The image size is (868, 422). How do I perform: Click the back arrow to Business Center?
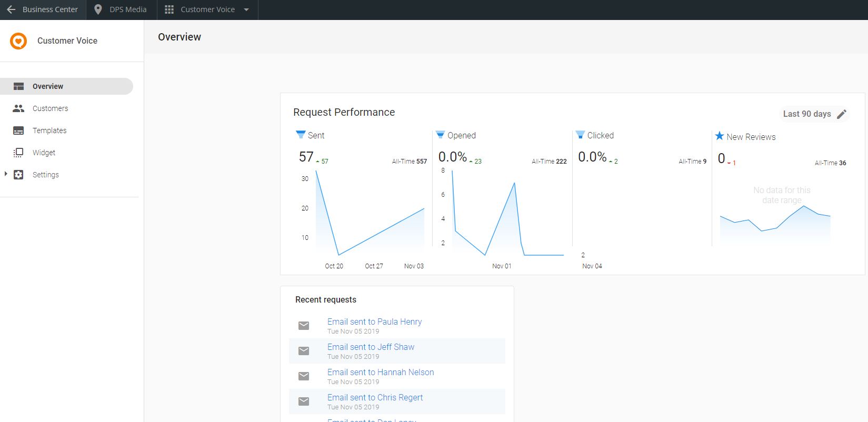coord(11,9)
